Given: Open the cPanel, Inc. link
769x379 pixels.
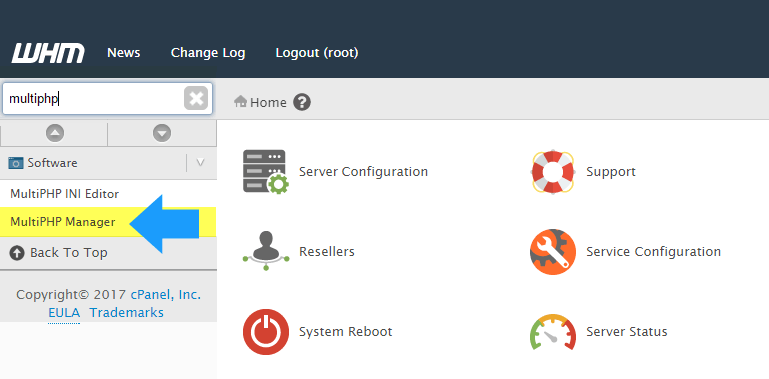Looking at the screenshot, I should click(166, 295).
